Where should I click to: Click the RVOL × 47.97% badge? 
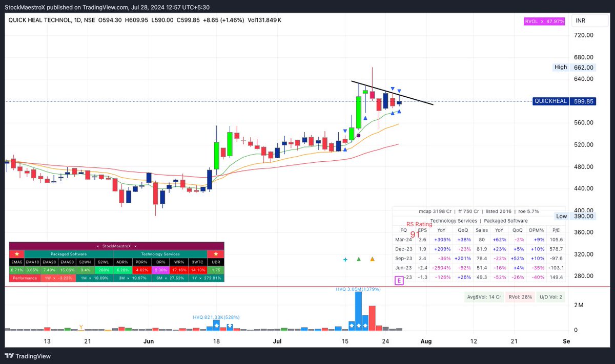click(544, 21)
